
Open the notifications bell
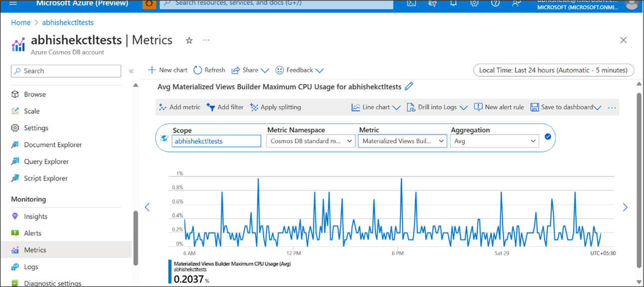click(453, 3)
